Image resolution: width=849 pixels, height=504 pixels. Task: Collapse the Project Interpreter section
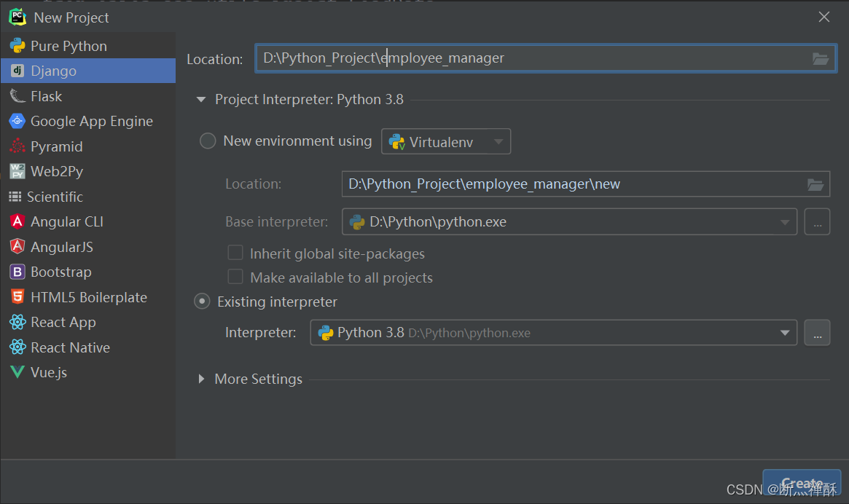(x=202, y=100)
